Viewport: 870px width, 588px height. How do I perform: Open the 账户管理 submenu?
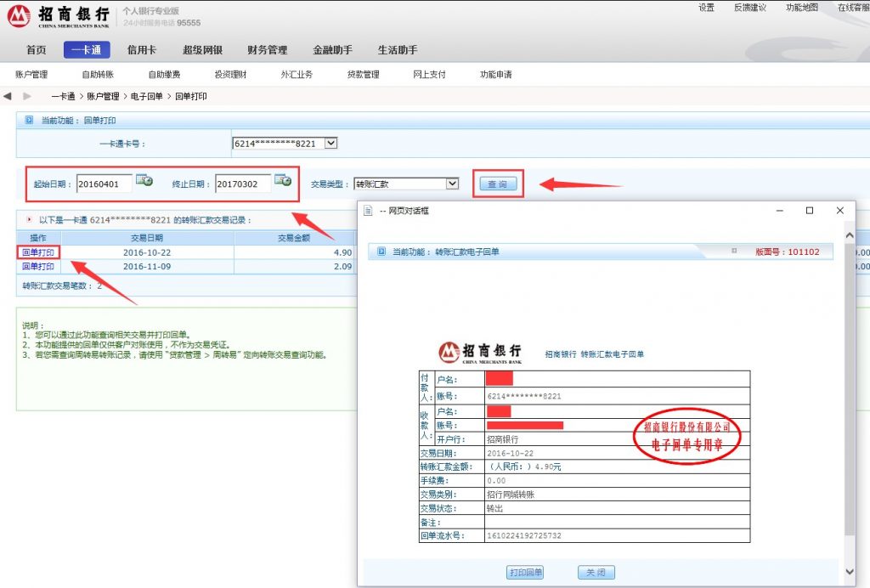click(31, 74)
